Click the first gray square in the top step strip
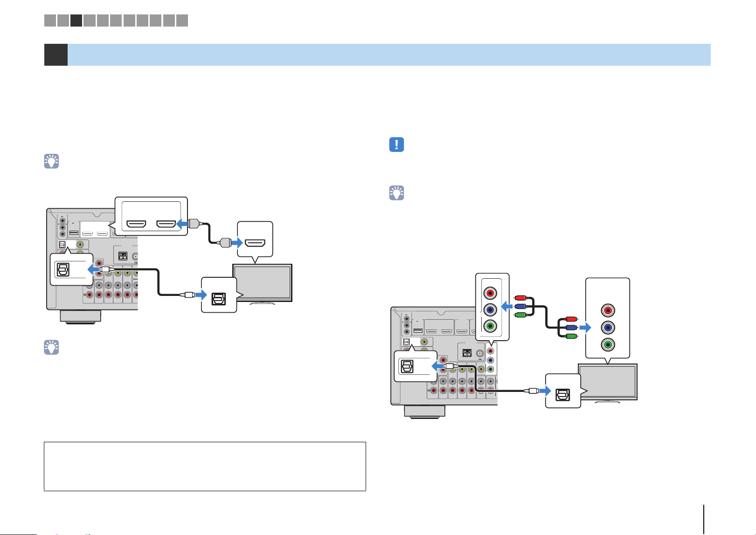This screenshot has width=756, height=535. pos(50,20)
